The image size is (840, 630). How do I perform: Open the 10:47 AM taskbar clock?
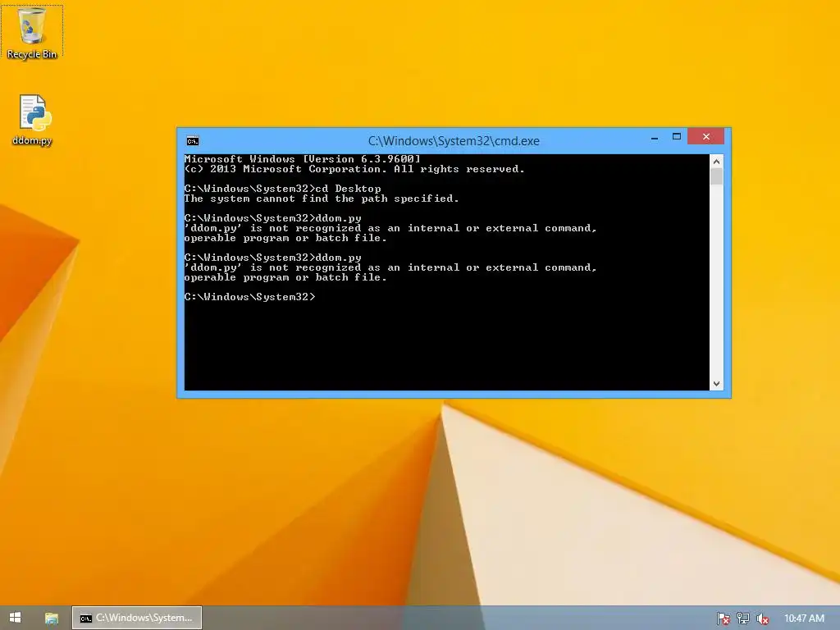(804, 619)
